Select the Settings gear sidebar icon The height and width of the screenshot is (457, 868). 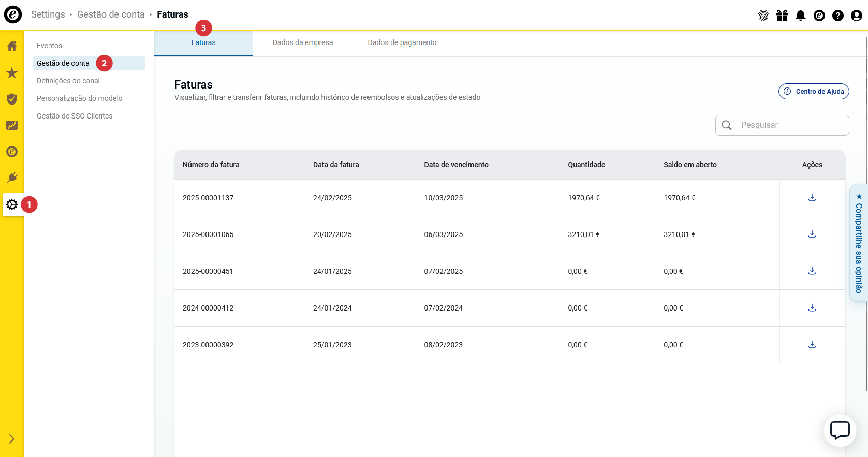tap(12, 204)
